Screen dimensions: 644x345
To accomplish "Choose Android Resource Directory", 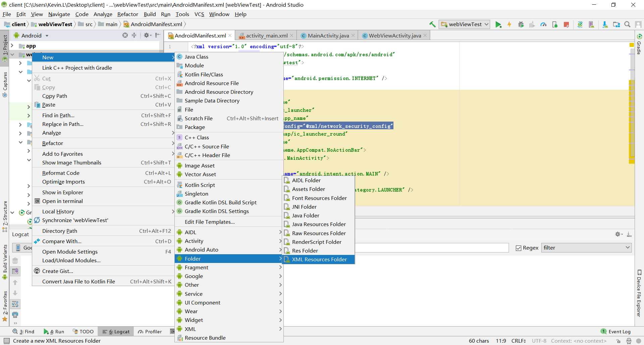I will point(229,92).
